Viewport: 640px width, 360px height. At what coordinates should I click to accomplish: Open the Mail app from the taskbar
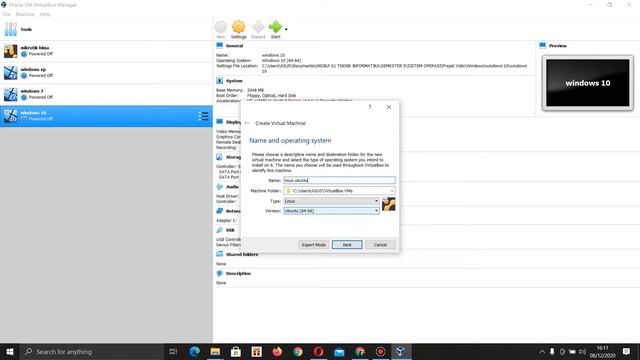(339, 351)
